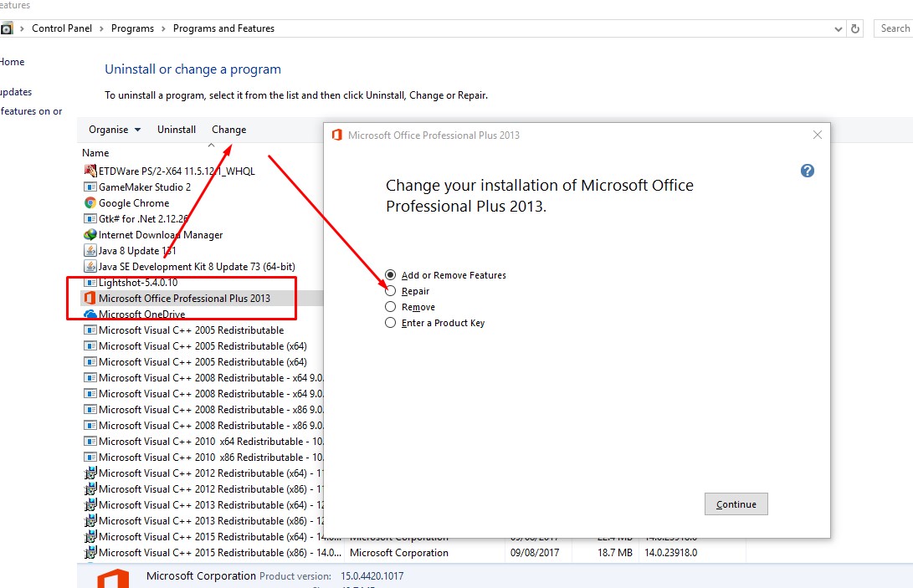This screenshot has width=913, height=588.
Task: Select Java SE Development Kit 8 Update 73
Action: click(x=197, y=267)
